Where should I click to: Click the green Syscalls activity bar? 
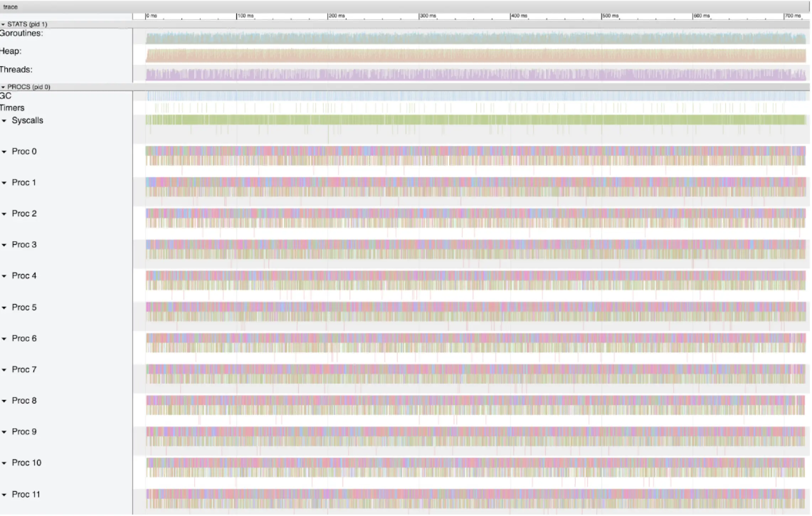pyautogui.click(x=475, y=120)
